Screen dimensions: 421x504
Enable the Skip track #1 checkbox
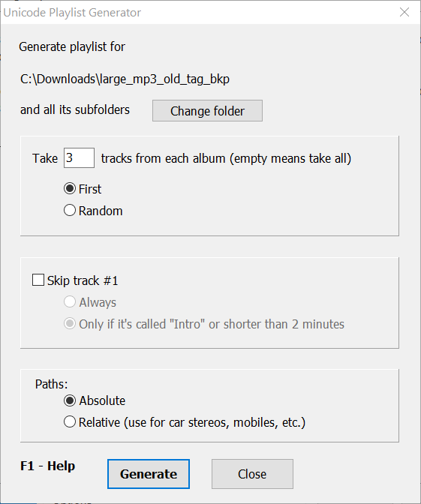75,280
